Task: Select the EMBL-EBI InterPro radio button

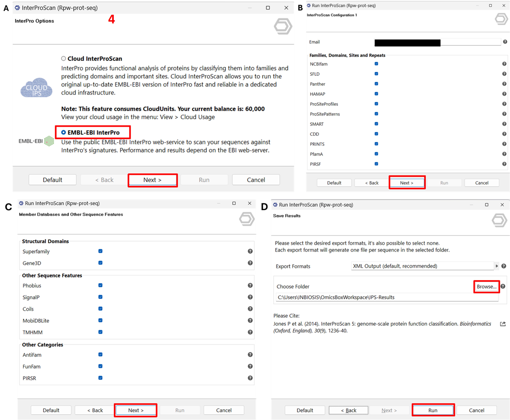Action: tap(64, 132)
